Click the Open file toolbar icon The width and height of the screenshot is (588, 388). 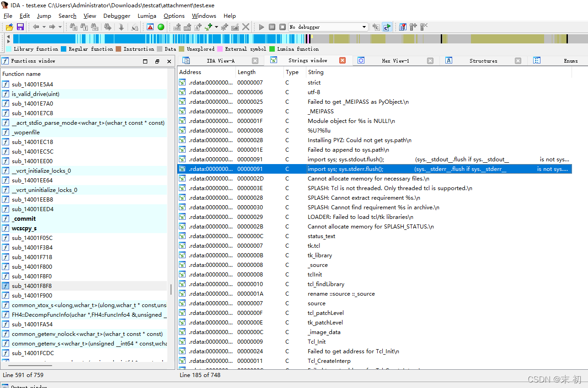point(9,27)
